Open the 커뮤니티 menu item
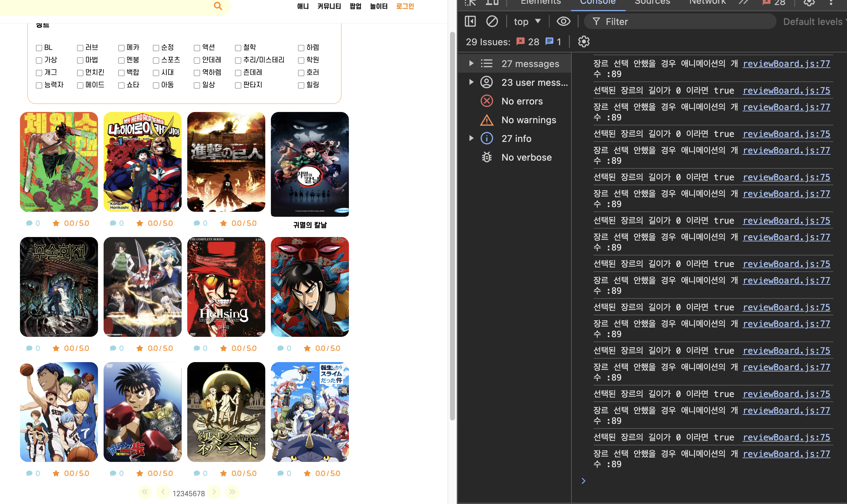The height and width of the screenshot is (504, 847). pyautogui.click(x=329, y=6)
